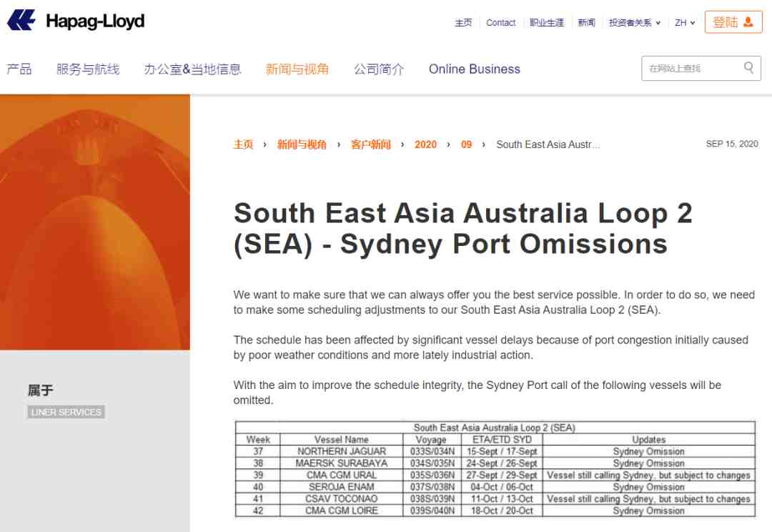The width and height of the screenshot is (772, 532).
Task: Click the 新闻与视角 breadcrumb link
Action: point(302,144)
